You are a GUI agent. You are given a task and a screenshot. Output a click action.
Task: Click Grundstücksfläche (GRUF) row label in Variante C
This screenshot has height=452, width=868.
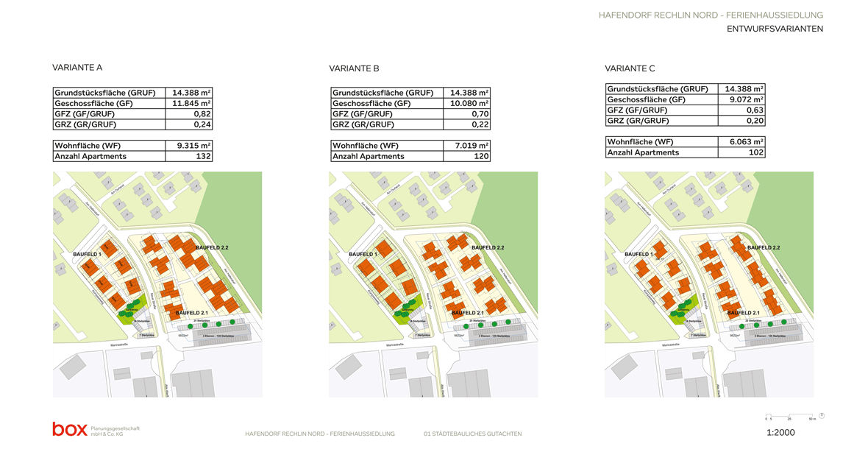[658, 89]
